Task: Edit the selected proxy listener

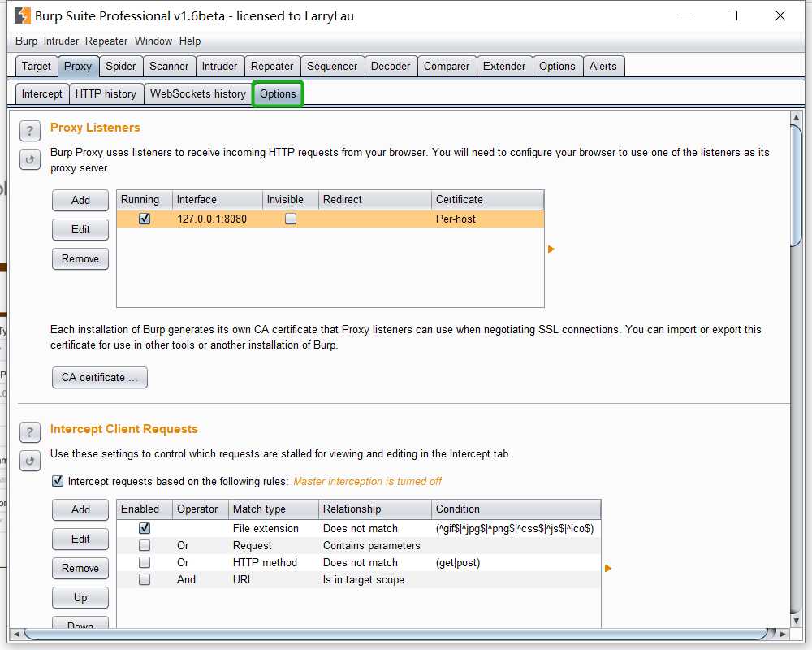Action: click(80, 229)
